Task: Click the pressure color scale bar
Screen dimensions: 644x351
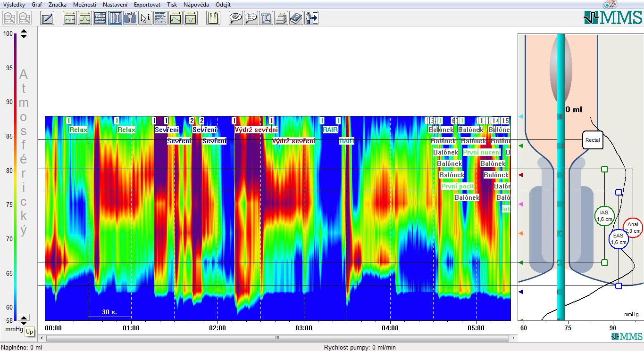Action: (16, 177)
